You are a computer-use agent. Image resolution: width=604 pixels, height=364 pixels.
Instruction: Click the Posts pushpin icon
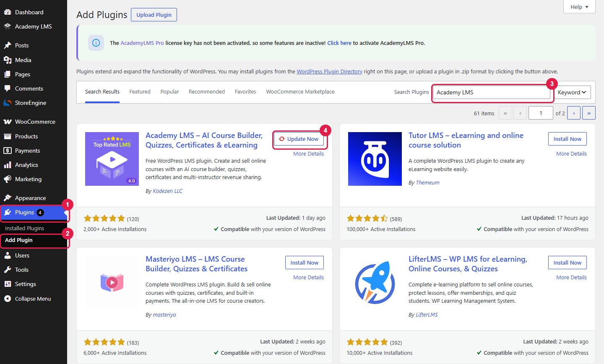pos(8,45)
